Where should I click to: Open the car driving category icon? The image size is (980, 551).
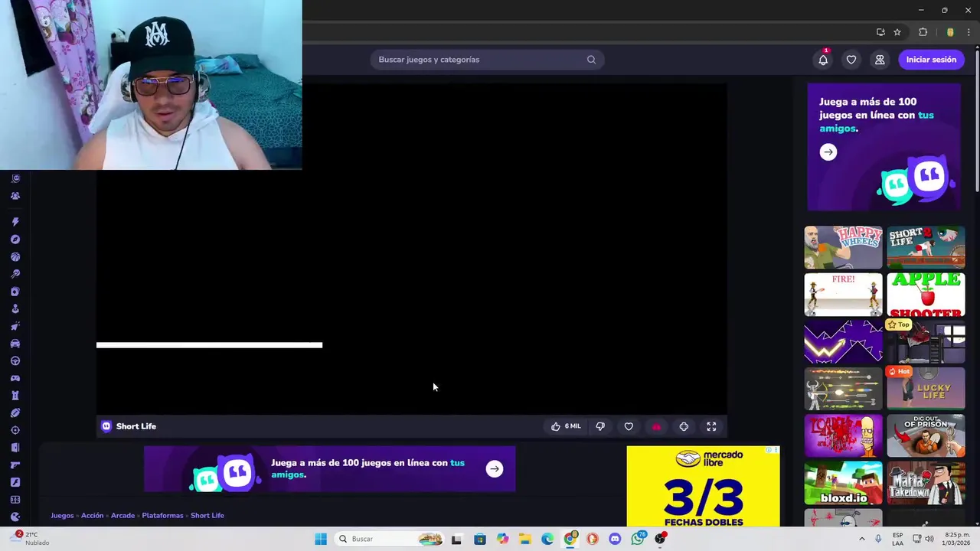pyautogui.click(x=15, y=344)
